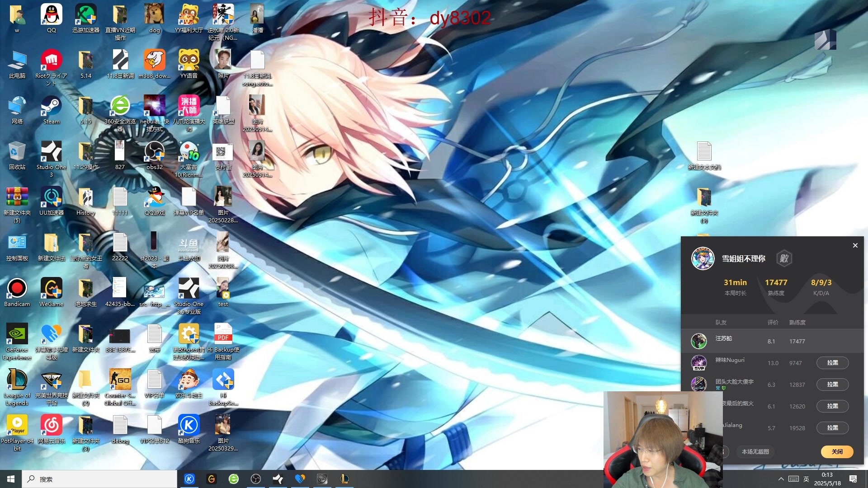The image size is (868, 488).
Task: Open the 欢乐斗地主 game icon
Action: (x=189, y=384)
